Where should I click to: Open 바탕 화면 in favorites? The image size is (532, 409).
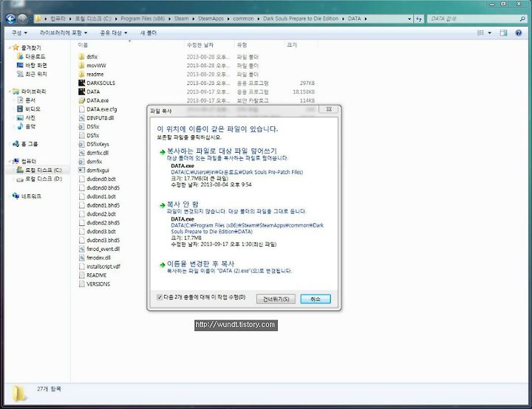coord(36,65)
